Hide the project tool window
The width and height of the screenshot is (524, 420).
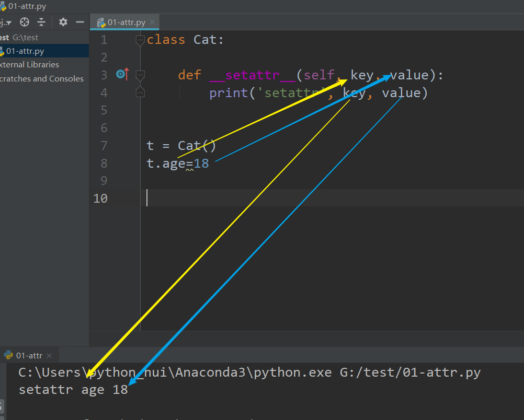[80, 22]
